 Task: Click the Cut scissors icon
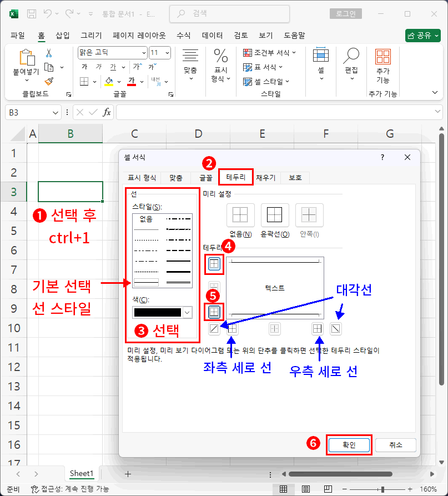click(x=49, y=53)
